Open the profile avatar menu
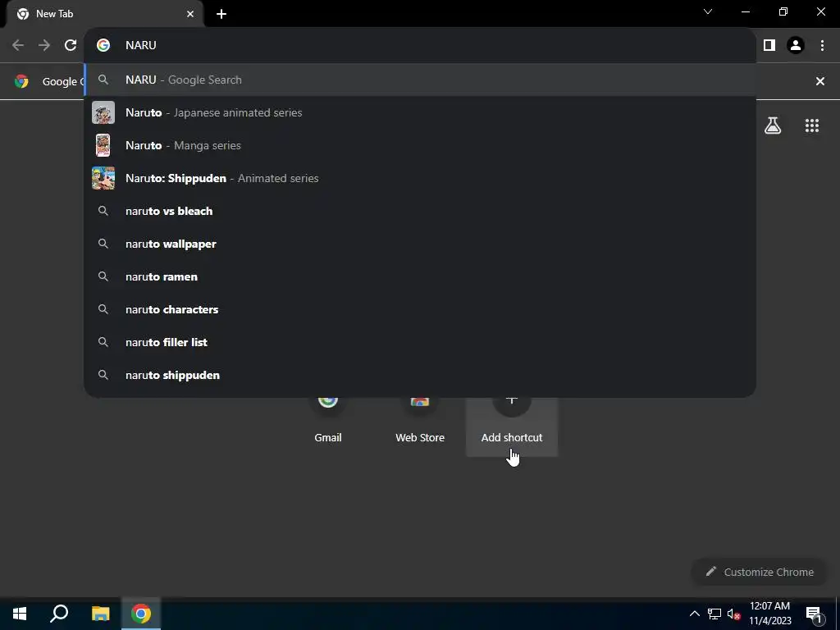 [x=796, y=45]
